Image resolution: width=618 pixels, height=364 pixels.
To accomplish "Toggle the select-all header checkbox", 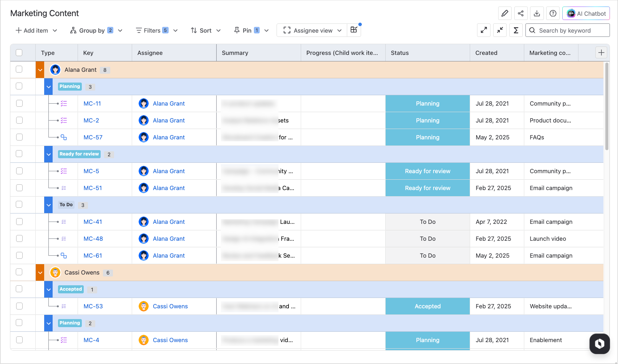I will pos(19,53).
